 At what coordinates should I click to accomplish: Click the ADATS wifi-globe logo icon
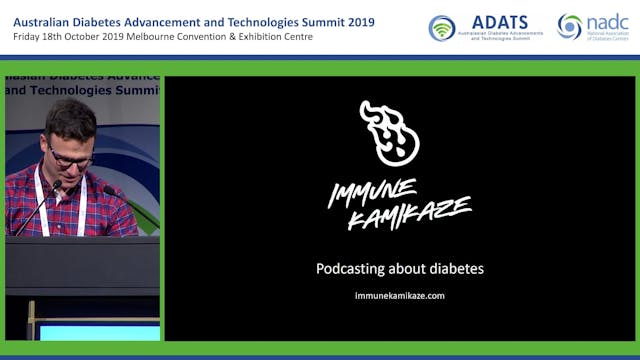click(x=442, y=28)
